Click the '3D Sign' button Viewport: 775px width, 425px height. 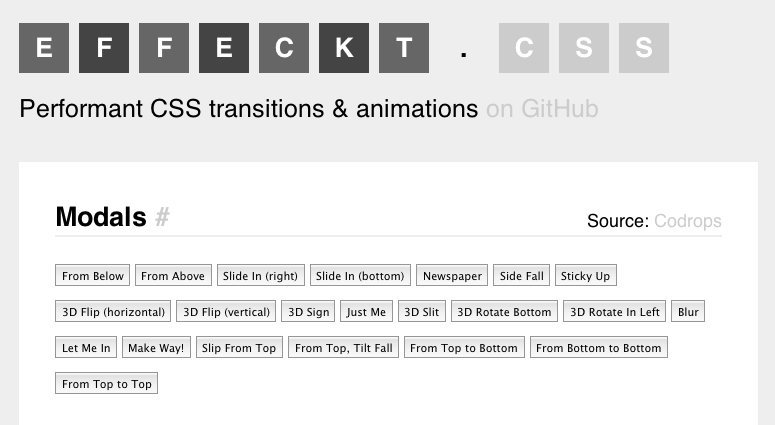pyautogui.click(x=309, y=312)
